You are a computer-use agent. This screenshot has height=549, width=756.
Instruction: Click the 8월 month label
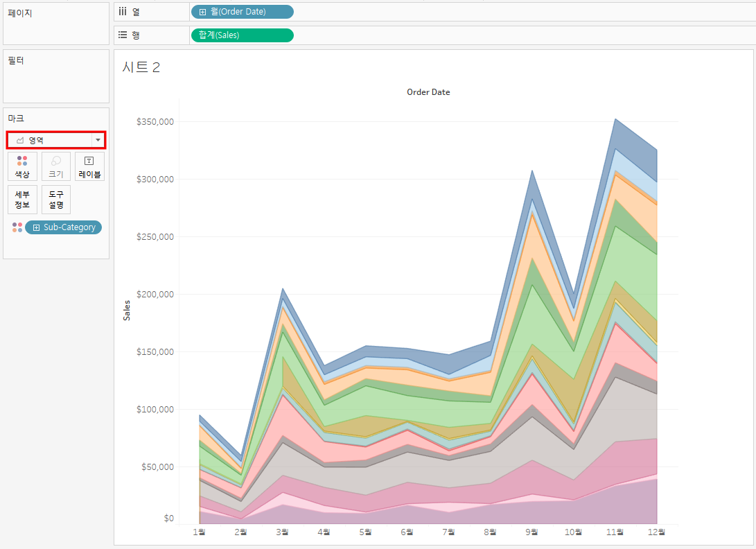pyautogui.click(x=490, y=532)
